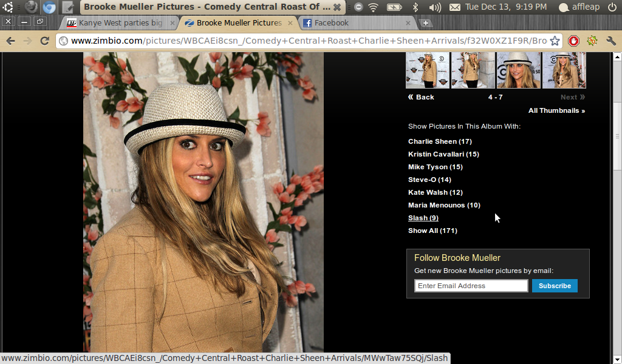Open the Wi-Fi network indicator
Screen dimensions: 622x364
pyautogui.click(x=374, y=7)
